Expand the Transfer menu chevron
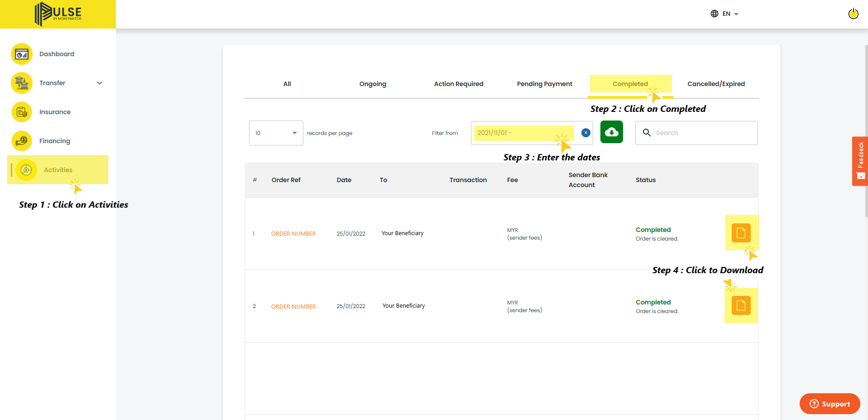Image resolution: width=868 pixels, height=420 pixels. 100,83
